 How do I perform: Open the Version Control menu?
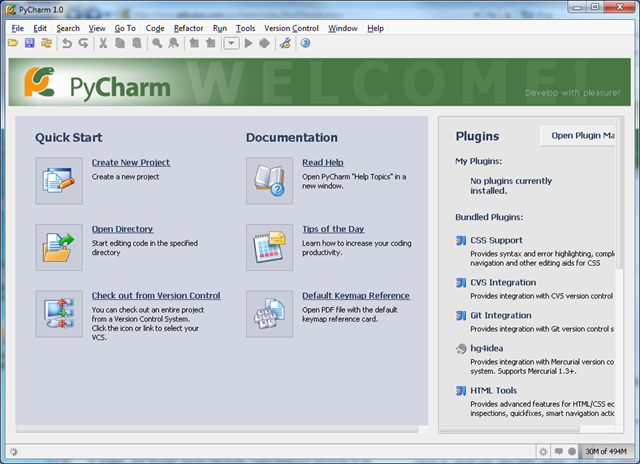[291, 28]
